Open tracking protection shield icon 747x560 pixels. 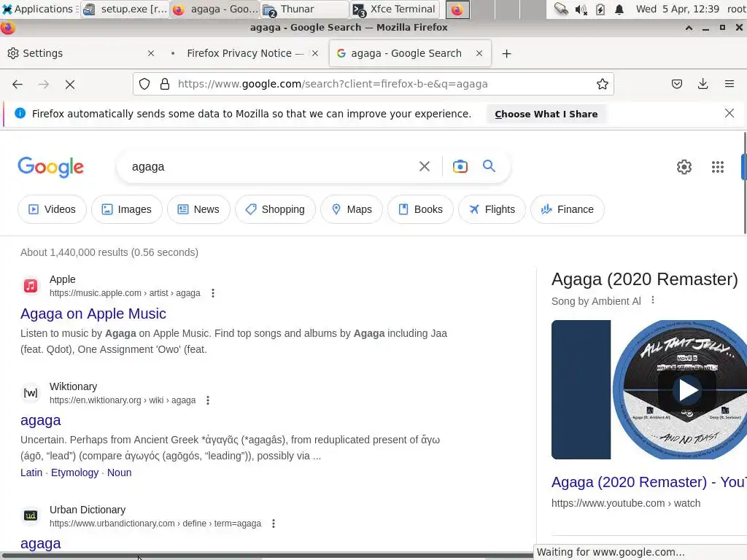[144, 85]
